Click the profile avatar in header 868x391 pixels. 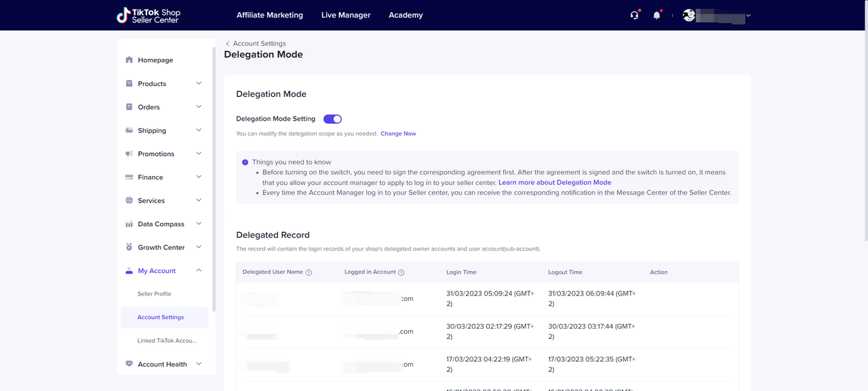pos(689,16)
